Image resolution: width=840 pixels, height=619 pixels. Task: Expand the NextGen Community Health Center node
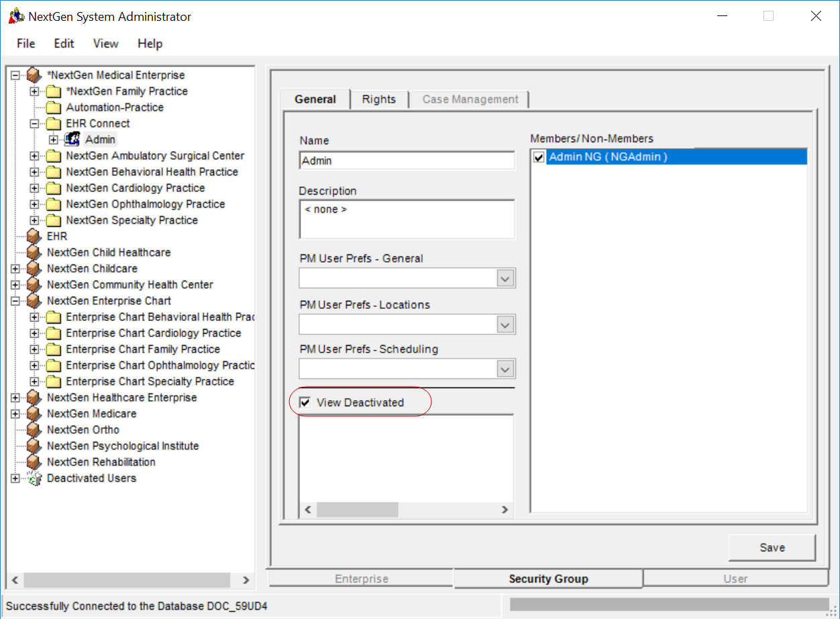[15, 285]
